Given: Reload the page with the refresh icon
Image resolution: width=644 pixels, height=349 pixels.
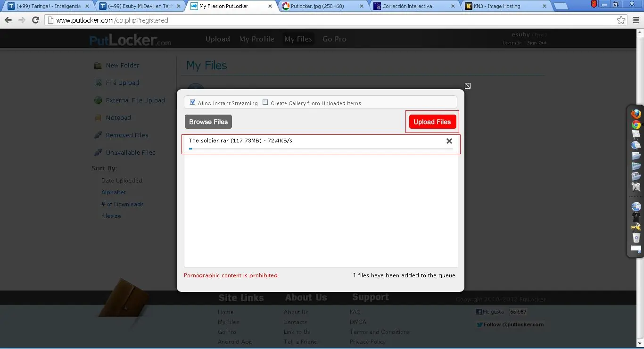Looking at the screenshot, I should [35, 20].
